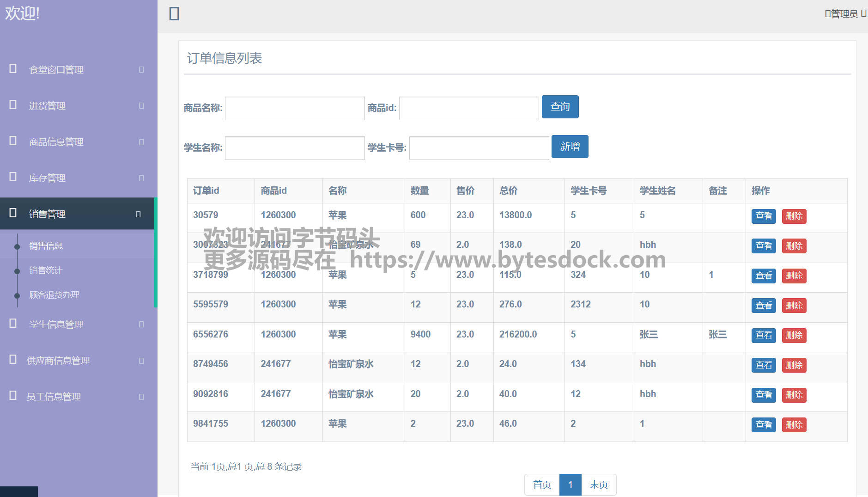The image size is (868, 497).
Task: Click the icon beside 食堂窗口管理
Action: [x=13, y=69]
